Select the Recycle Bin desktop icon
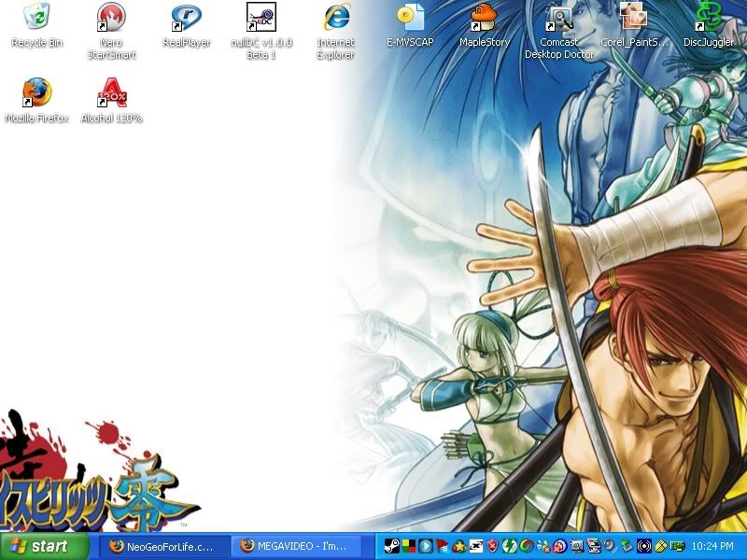 (36, 26)
